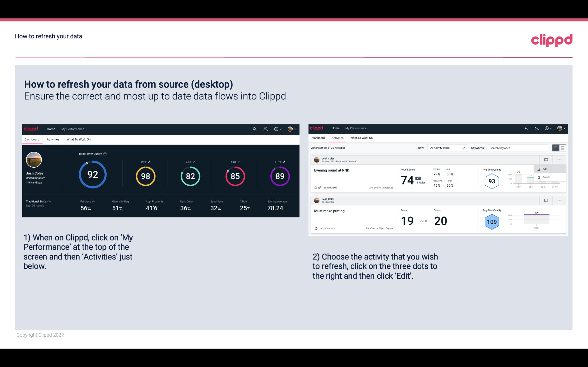Viewport: 588px width, 367px height.
Task: Click 'My Performance' navigation menu item
Action: pos(73,129)
